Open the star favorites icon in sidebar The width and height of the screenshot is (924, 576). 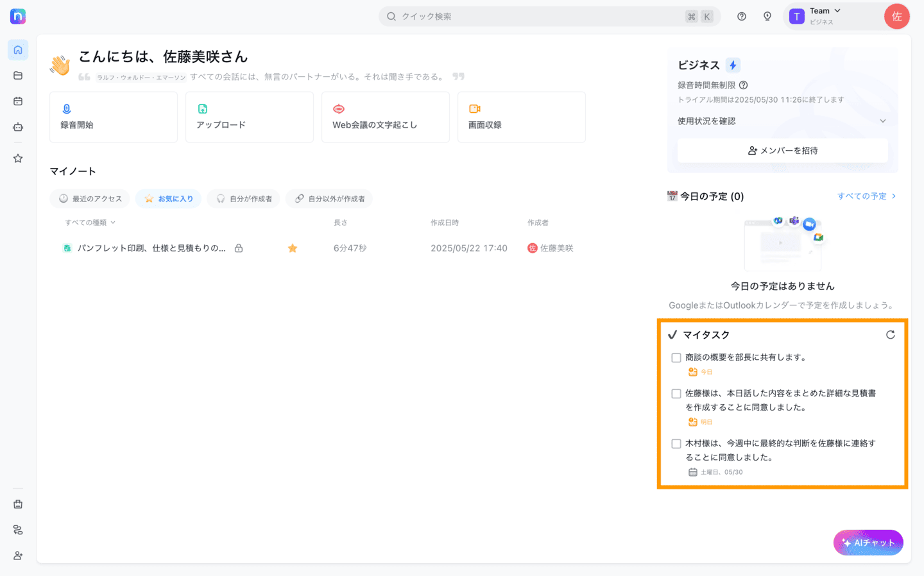[x=18, y=158]
